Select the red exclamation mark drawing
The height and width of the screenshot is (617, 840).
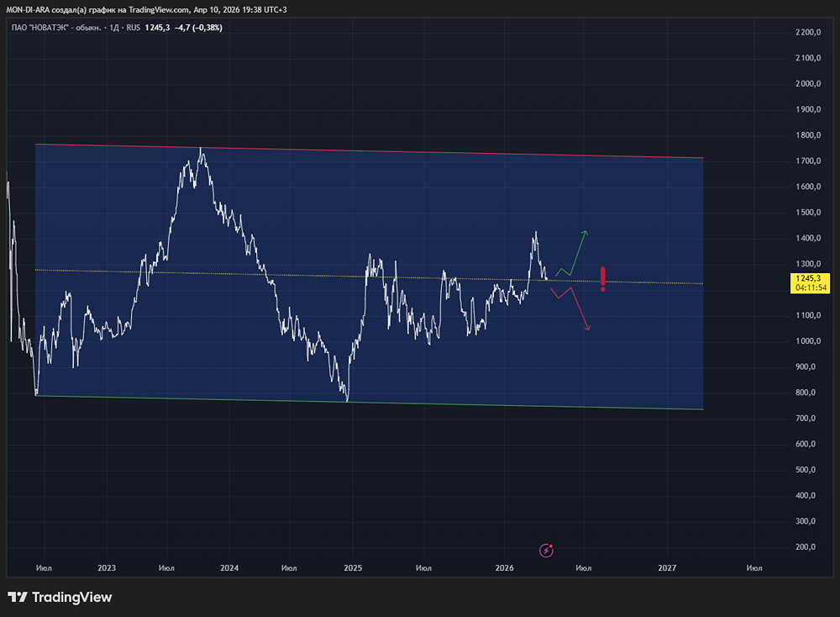(x=602, y=279)
